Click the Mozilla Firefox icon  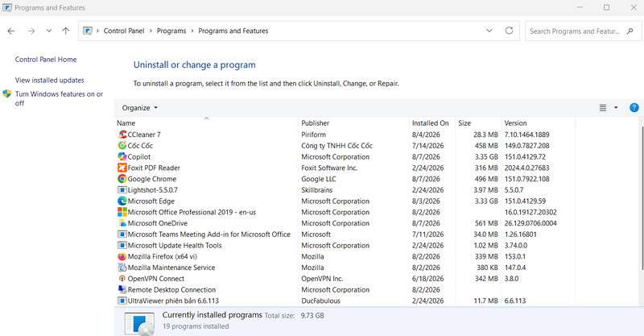tap(122, 256)
